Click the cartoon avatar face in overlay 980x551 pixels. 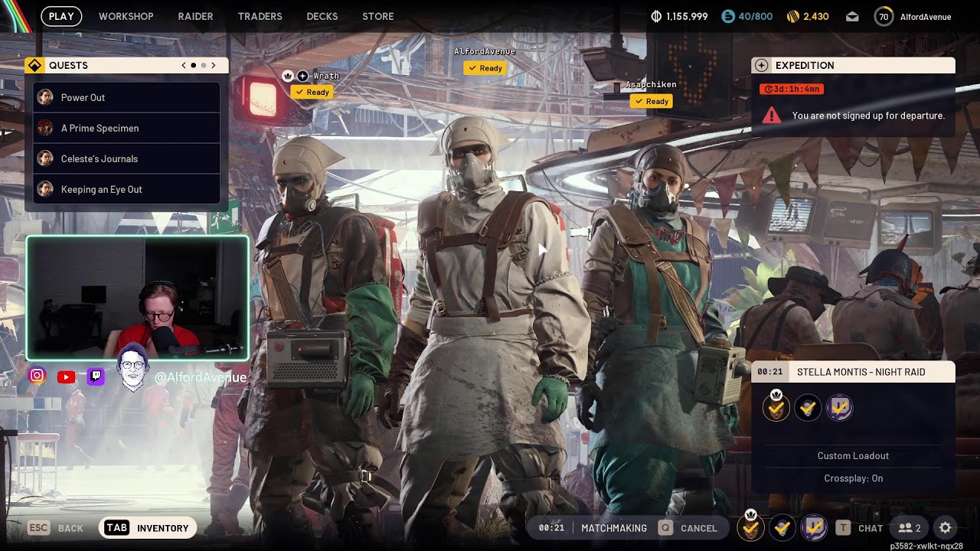(133, 367)
